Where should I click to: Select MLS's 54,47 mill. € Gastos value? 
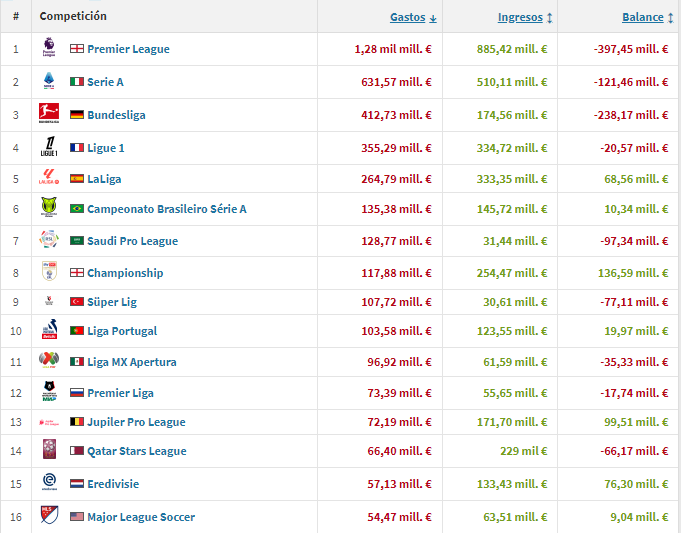[x=400, y=517]
